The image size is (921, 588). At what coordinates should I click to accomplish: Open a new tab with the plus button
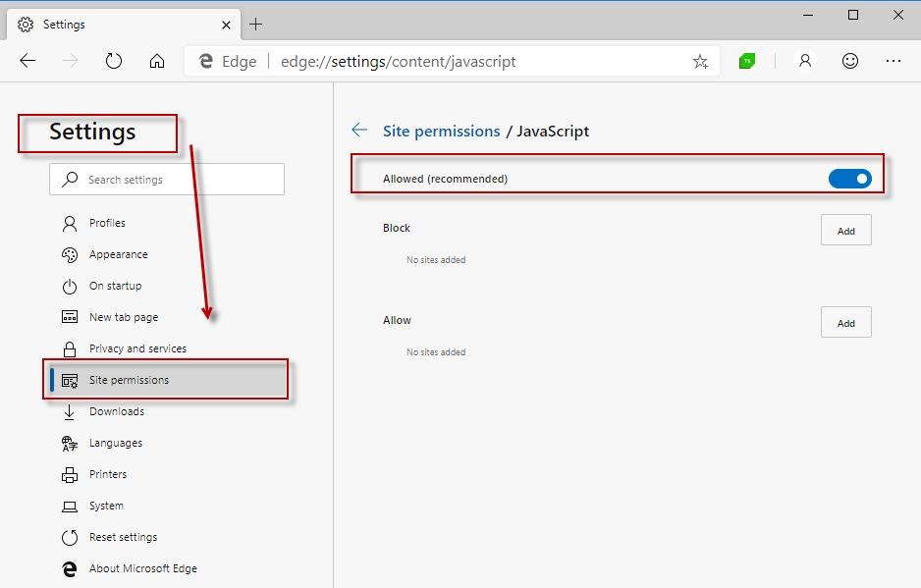255,25
